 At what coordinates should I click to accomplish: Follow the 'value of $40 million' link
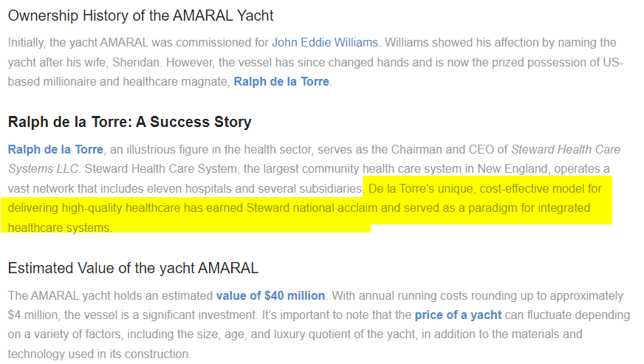click(270, 296)
